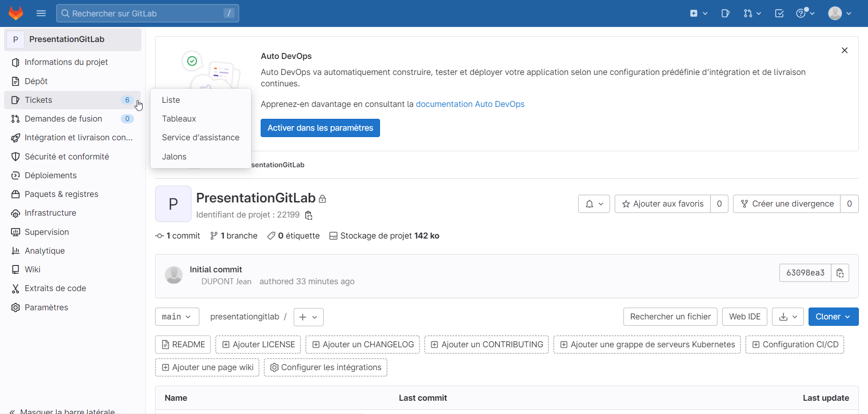Open Déploiements in sidebar
868x414 pixels.
[73, 175]
